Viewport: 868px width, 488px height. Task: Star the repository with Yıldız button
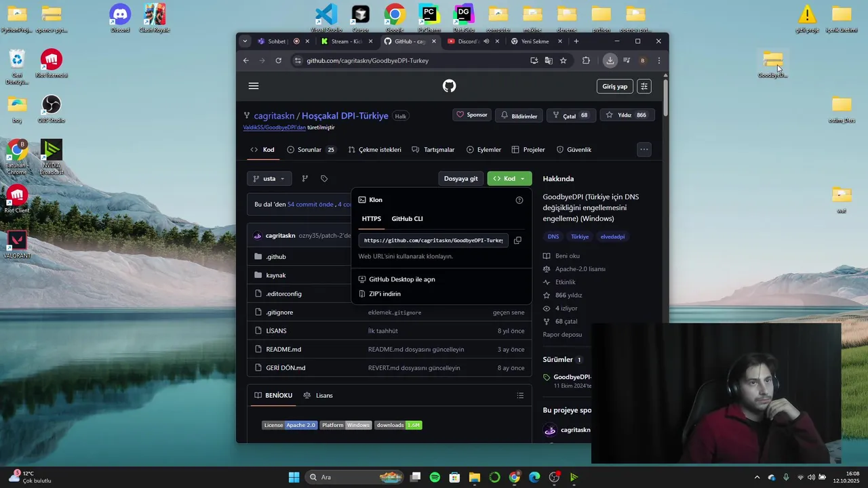pos(626,115)
